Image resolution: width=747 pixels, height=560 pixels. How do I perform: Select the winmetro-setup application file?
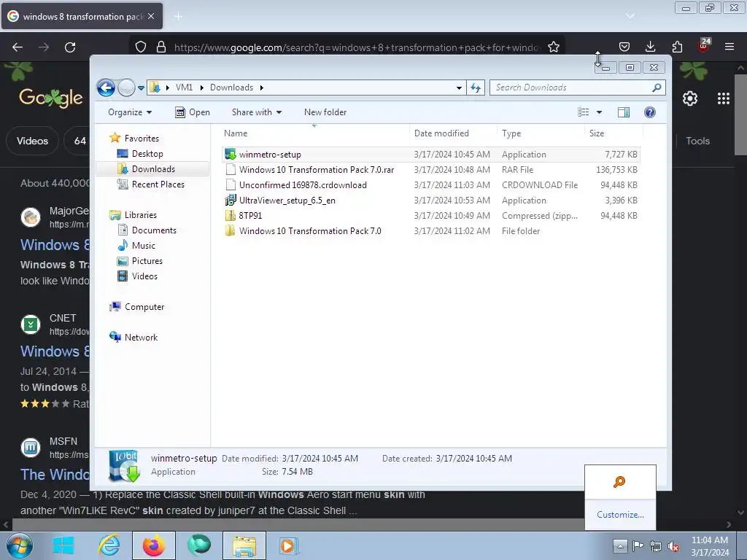(x=431, y=155)
